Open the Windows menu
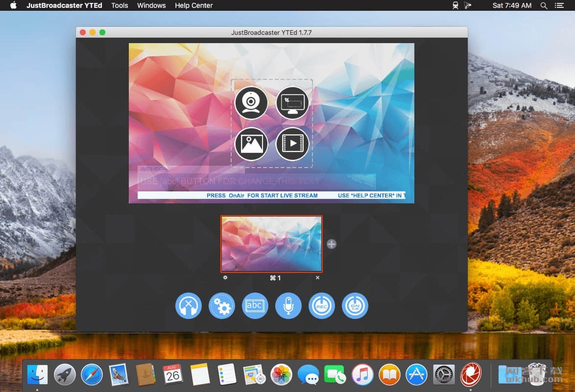This screenshot has height=392, width=575. point(151,5)
